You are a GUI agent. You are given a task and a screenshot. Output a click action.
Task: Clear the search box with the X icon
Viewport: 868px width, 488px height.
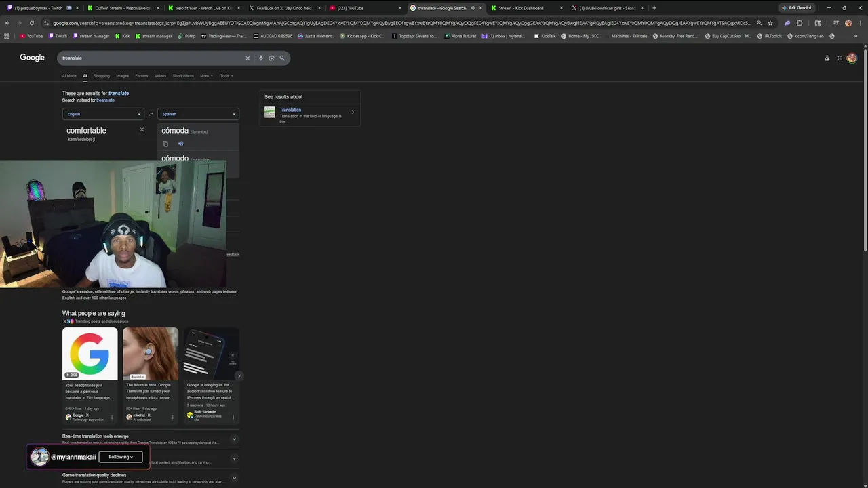pyautogui.click(x=248, y=58)
